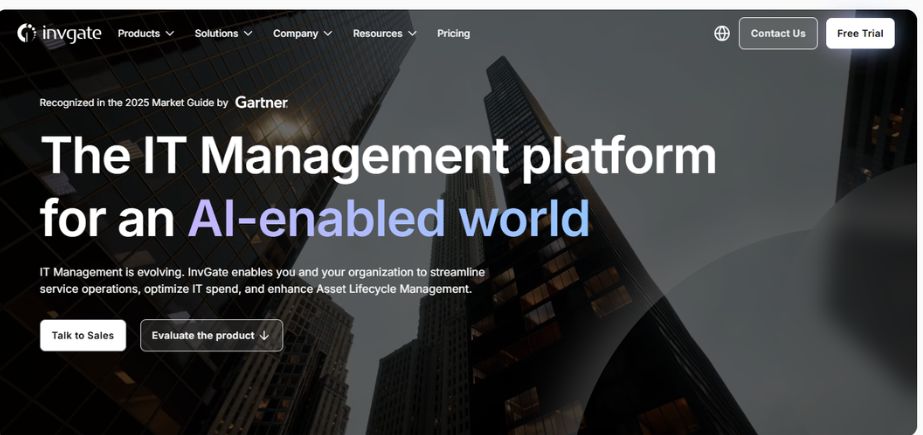923x435 pixels.
Task: Click the Contact Us button
Action: (778, 34)
